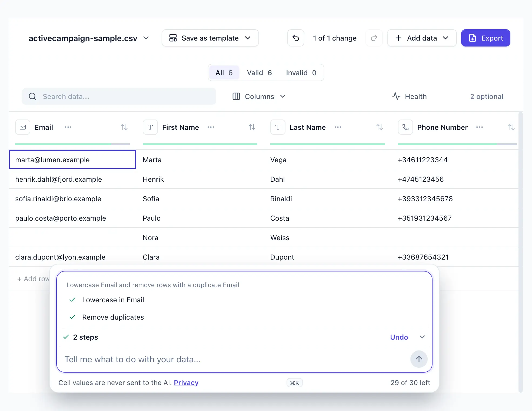532x411 pixels.
Task: Switch to the Valid 6 tab
Action: pyautogui.click(x=259, y=73)
